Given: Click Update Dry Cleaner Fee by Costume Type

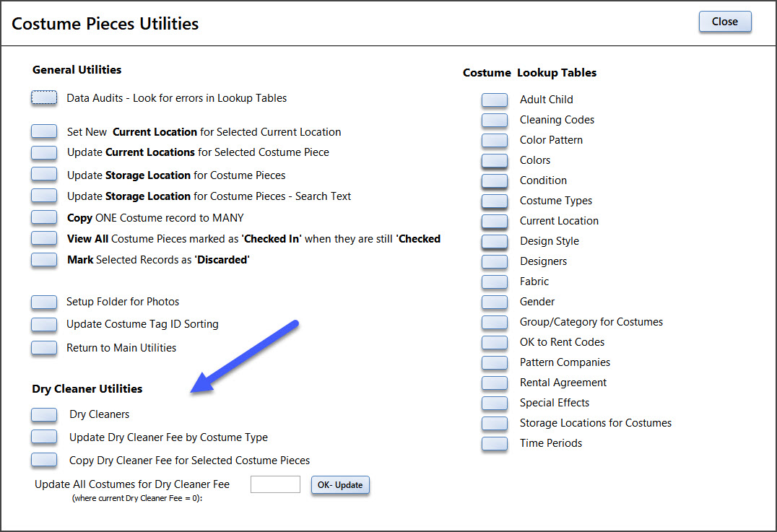Looking at the screenshot, I should click(44, 437).
